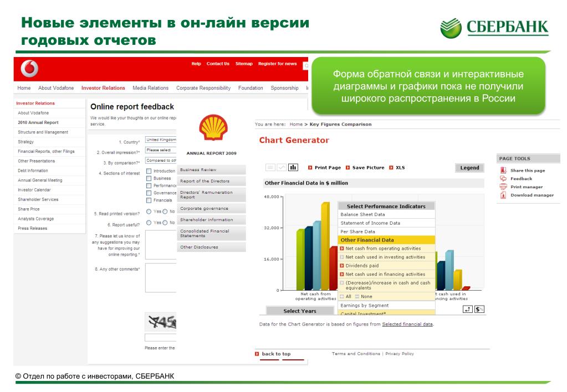Open Investor Relations in Vodafone nav
This screenshot has width=567, height=392.
[x=103, y=88]
